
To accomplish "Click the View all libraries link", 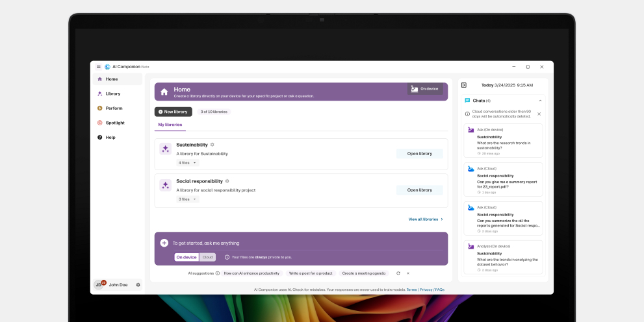I will tap(426, 219).
